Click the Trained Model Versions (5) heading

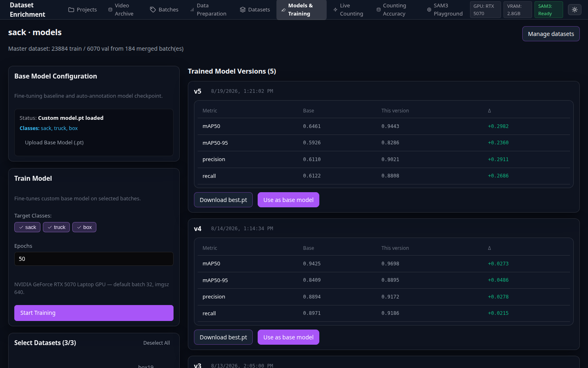click(232, 71)
